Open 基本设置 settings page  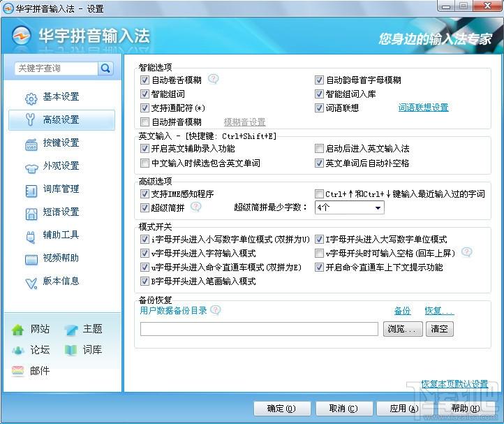(61, 97)
